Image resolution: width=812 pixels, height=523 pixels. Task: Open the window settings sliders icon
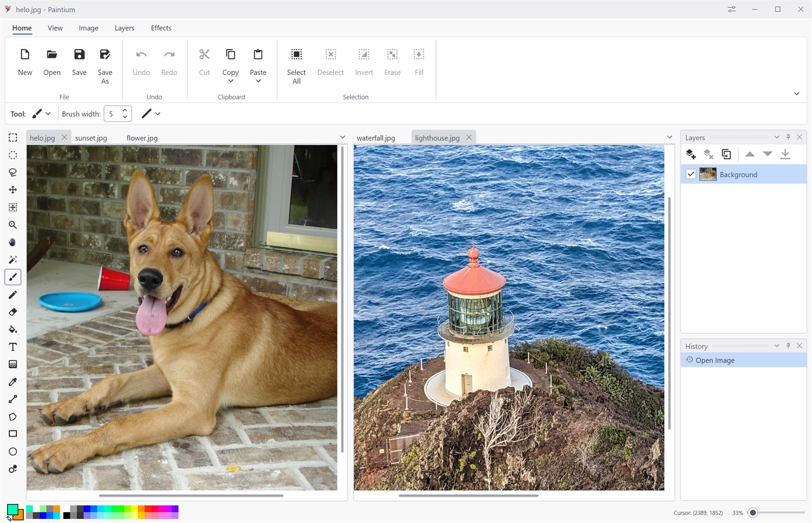click(731, 9)
